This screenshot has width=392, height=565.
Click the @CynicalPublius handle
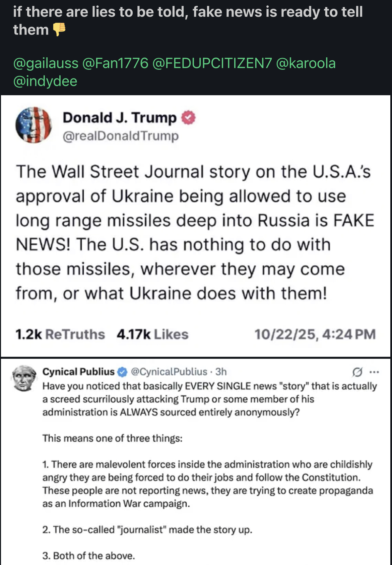(x=169, y=372)
